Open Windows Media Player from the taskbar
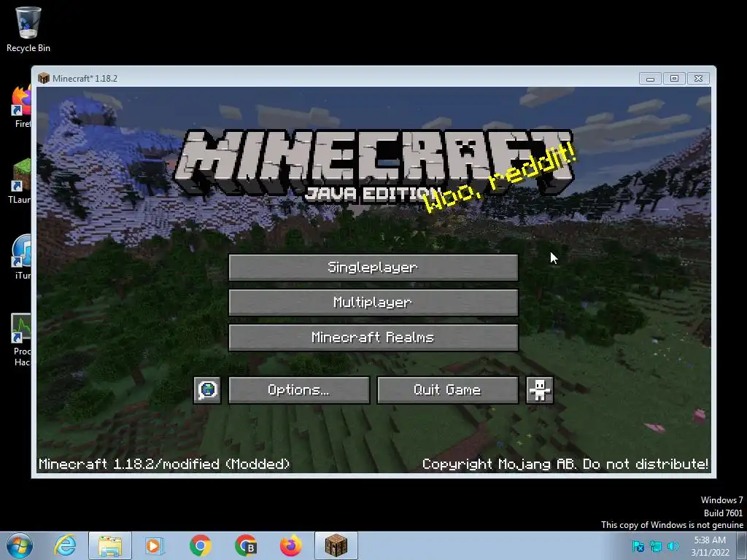 (155, 545)
